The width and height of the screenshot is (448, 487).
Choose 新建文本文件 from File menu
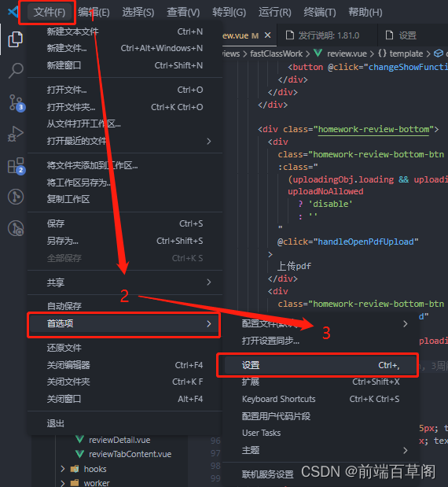coord(125,31)
